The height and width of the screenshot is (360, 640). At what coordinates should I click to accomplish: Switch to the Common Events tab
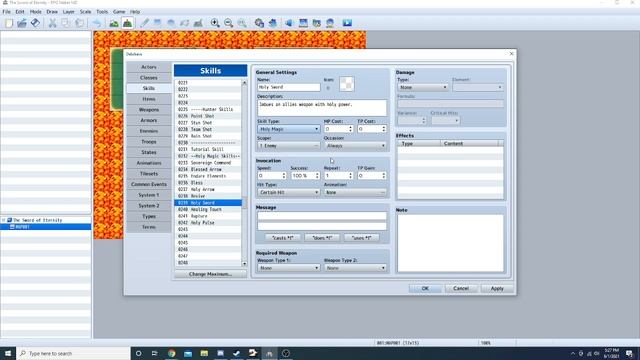pos(149,184)
